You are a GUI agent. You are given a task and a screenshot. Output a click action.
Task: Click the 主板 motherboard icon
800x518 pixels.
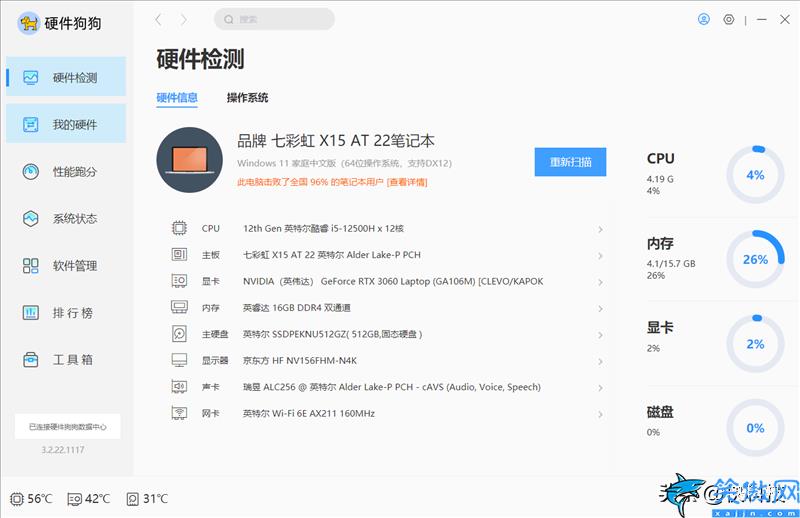179,254
